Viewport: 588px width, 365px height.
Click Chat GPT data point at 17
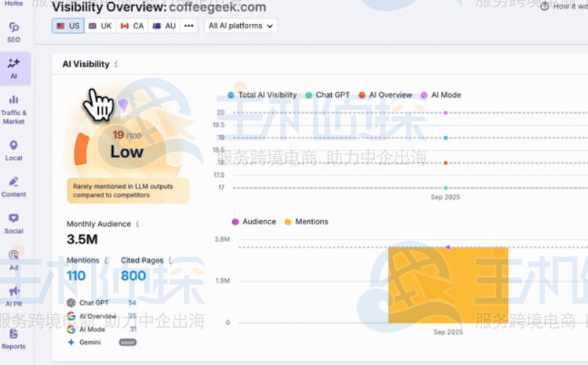point(445,188)
